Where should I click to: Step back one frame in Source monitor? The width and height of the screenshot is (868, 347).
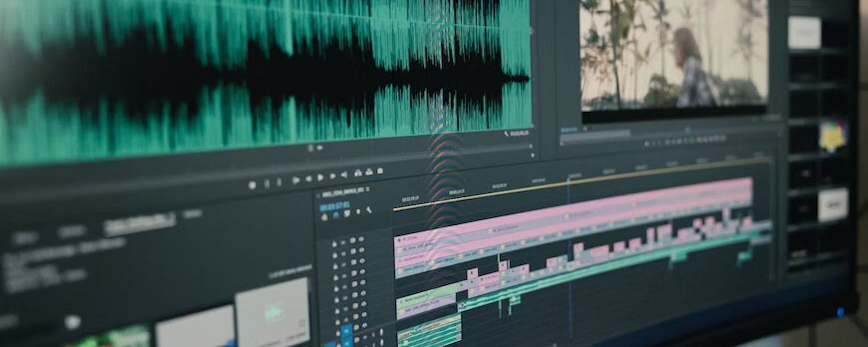(x=309, y=179)
